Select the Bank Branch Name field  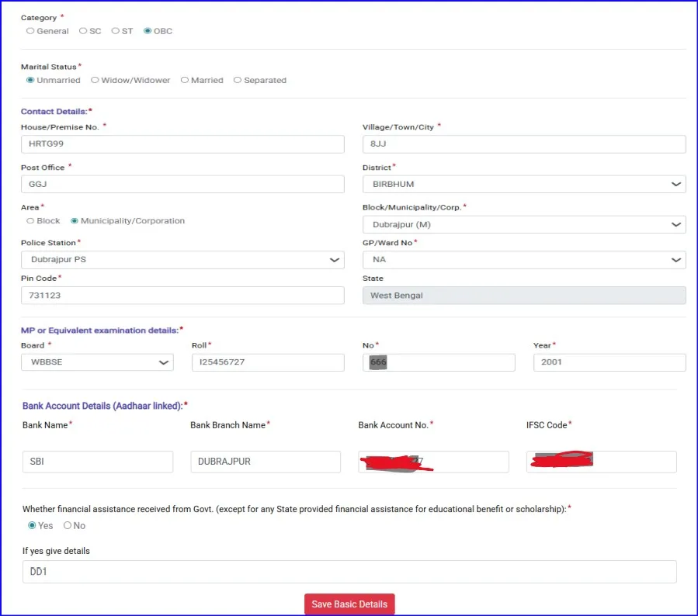(x=265, y=462)
